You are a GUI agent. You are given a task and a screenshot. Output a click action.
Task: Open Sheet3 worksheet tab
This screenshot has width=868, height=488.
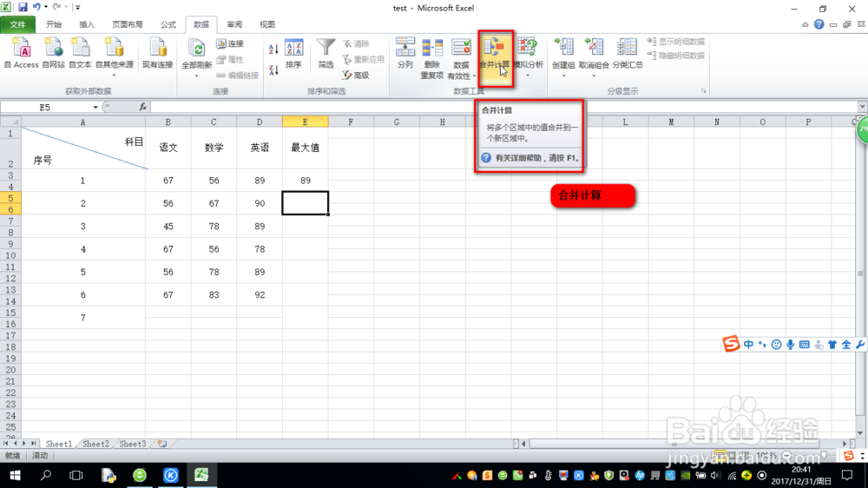tap(132, 444)
